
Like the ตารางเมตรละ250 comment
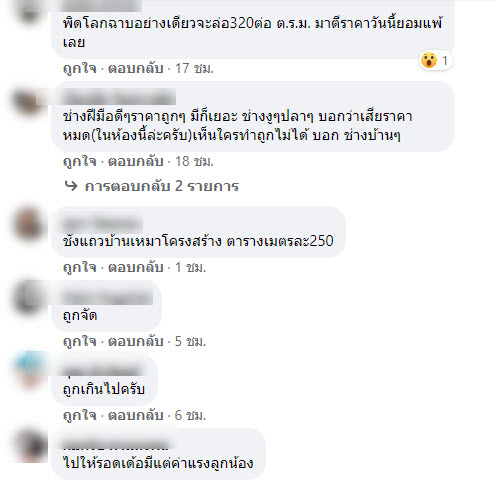pyautogui.click(x=80, y=267)
